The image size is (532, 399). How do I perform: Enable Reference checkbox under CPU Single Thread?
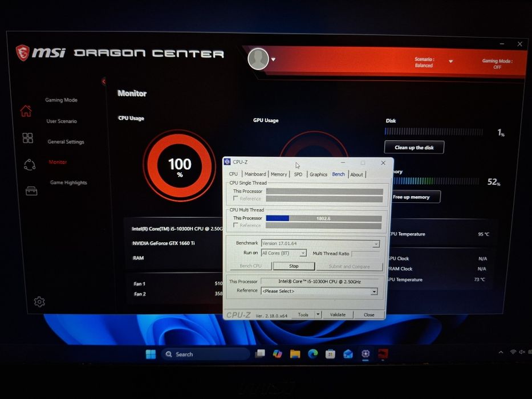click(x=235, y=198)
